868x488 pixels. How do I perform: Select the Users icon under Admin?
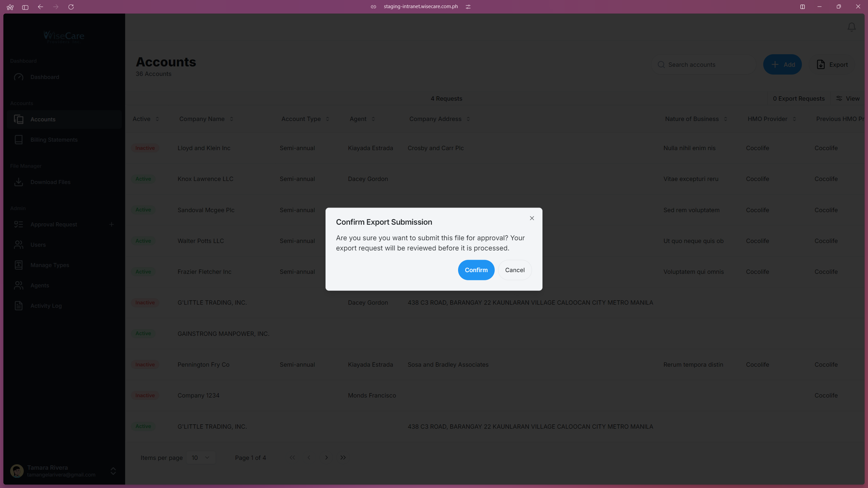tap(19, 245)
